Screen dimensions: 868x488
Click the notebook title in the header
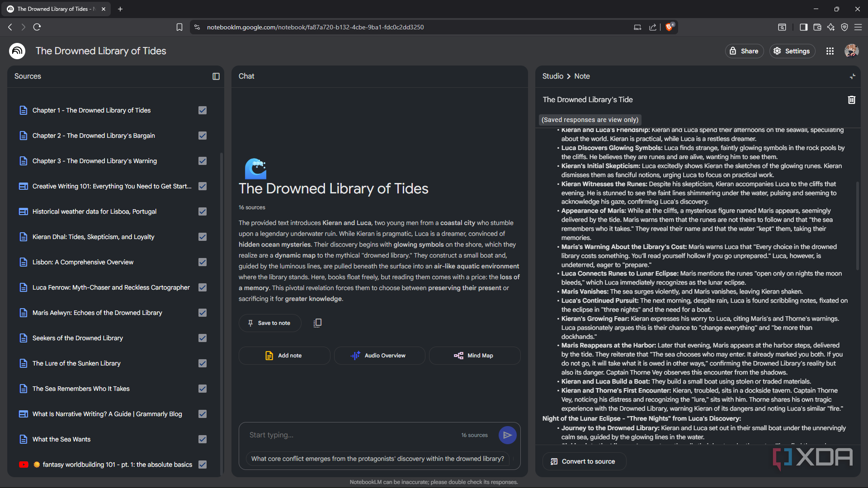(101, 51)
